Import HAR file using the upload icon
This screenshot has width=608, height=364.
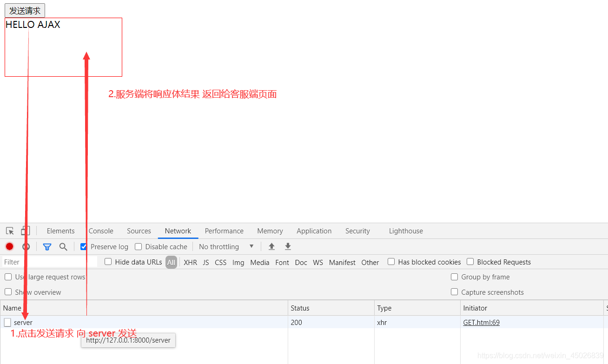[x=271, y=246]
